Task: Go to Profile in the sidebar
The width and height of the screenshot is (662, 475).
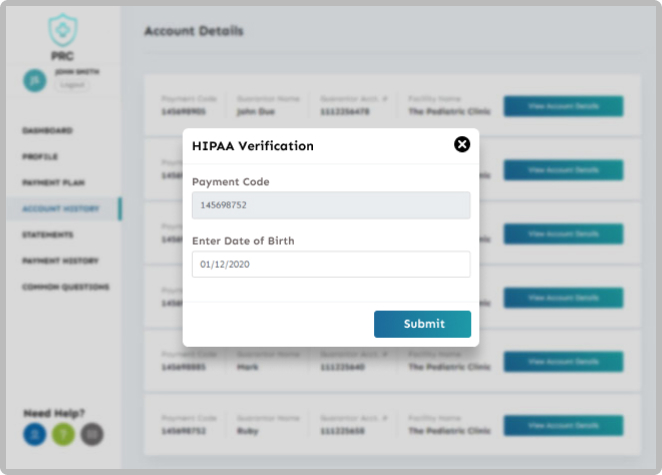Action: 40,157
